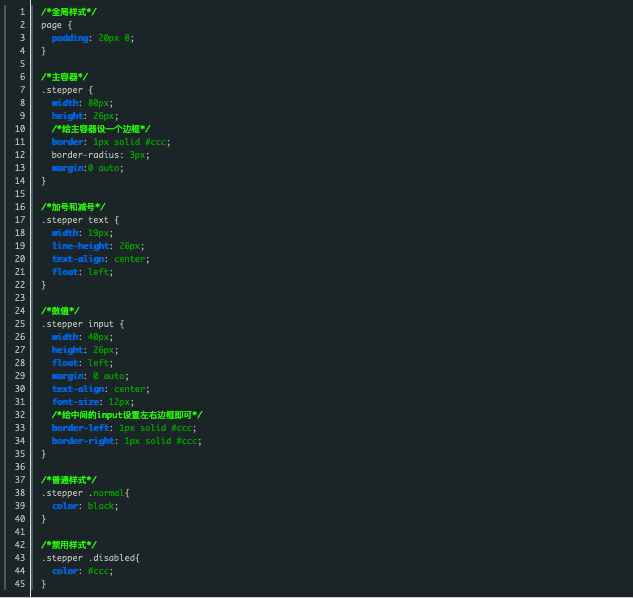Click the /*主容器*/ comment
This screenshot has height=598, width=633.
(x=64, y=76)
